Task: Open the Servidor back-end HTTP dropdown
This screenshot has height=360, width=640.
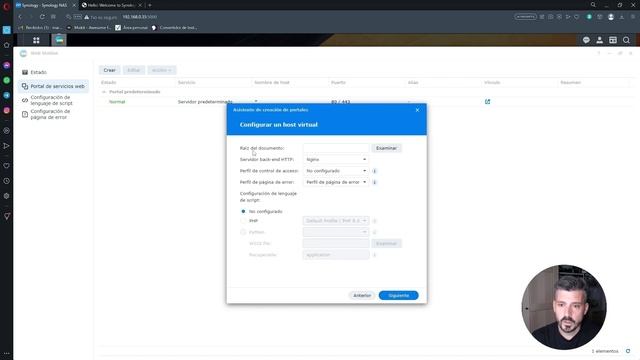Action: (336, 160)
